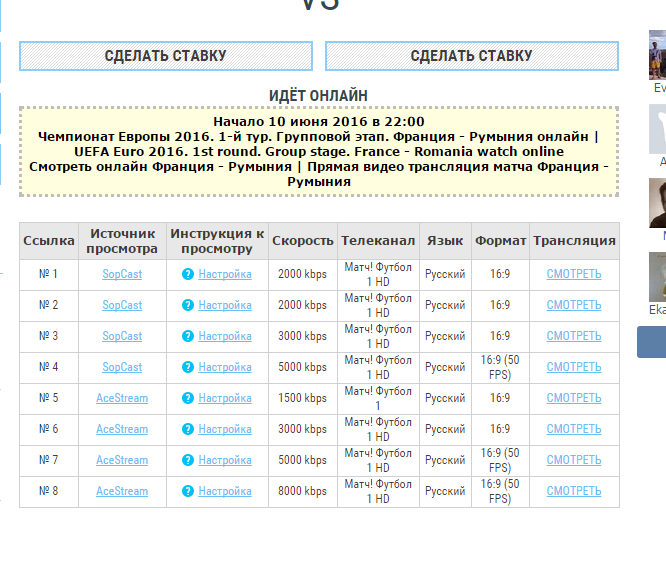
Task: Open Настройка link for stream № 8
Action: (x=225, y=491)
